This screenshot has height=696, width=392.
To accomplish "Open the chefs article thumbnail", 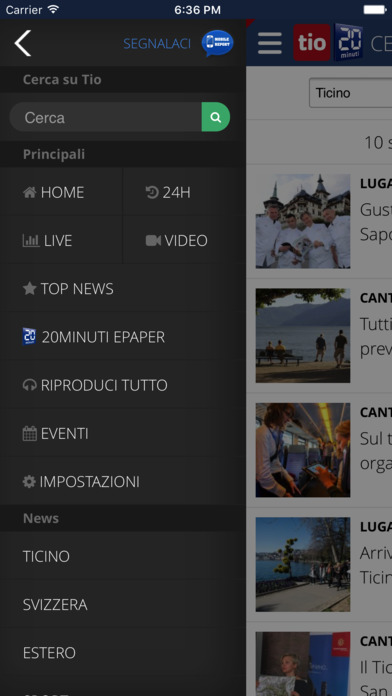I will tap(303, 221).
